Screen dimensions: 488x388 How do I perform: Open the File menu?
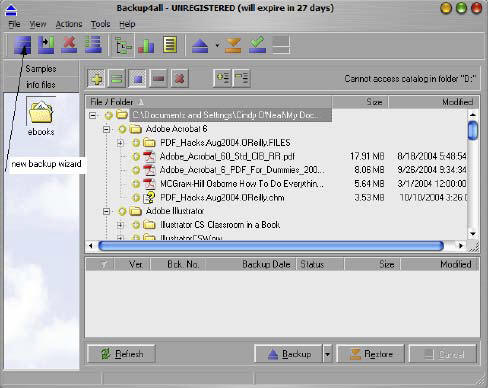(x=14, y=24)
